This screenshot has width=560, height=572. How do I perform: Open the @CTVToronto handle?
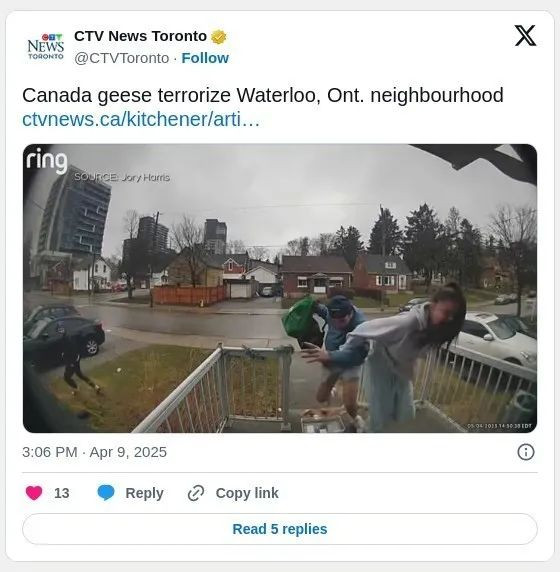pos(121,58)
